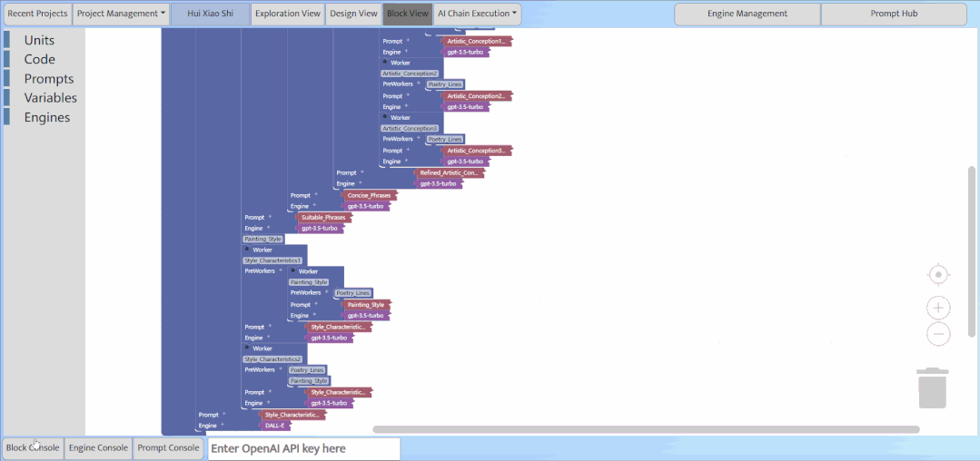The width and height of the screenshot is (980, 461).
Task: Select the red Painting_Style prompt block
Action: (x=366, y=304)
